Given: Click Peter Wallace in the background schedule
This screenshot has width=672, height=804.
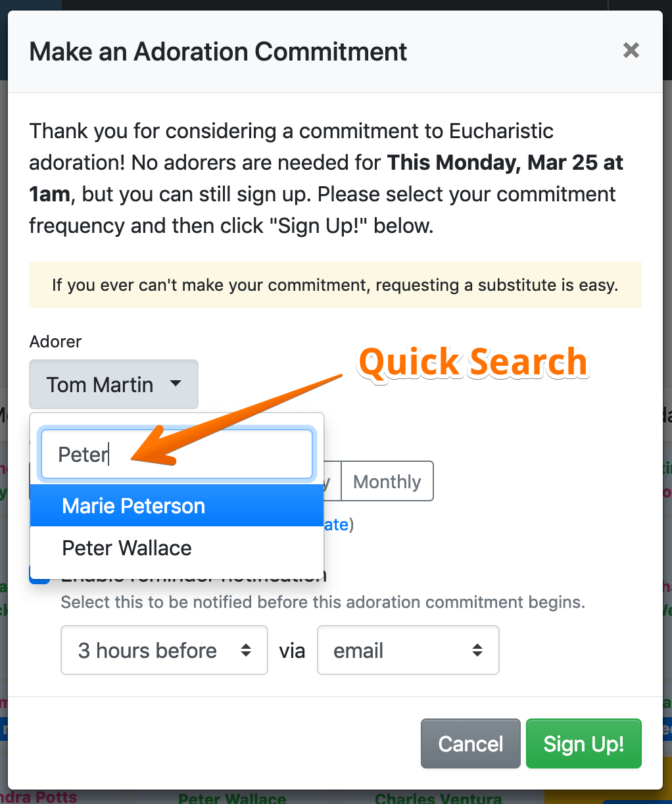Looking at the screenshot, I should click(x=232, y=798).
